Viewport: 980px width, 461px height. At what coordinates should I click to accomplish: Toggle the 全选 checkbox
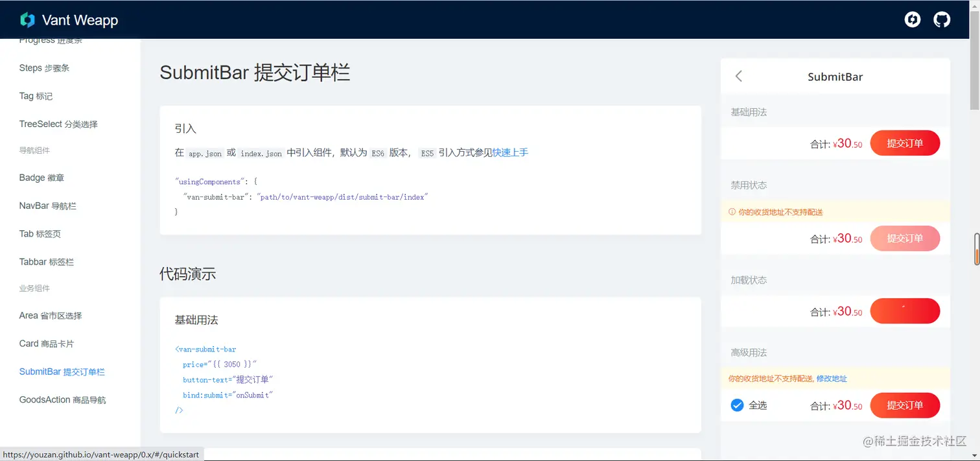pos(737,405)
